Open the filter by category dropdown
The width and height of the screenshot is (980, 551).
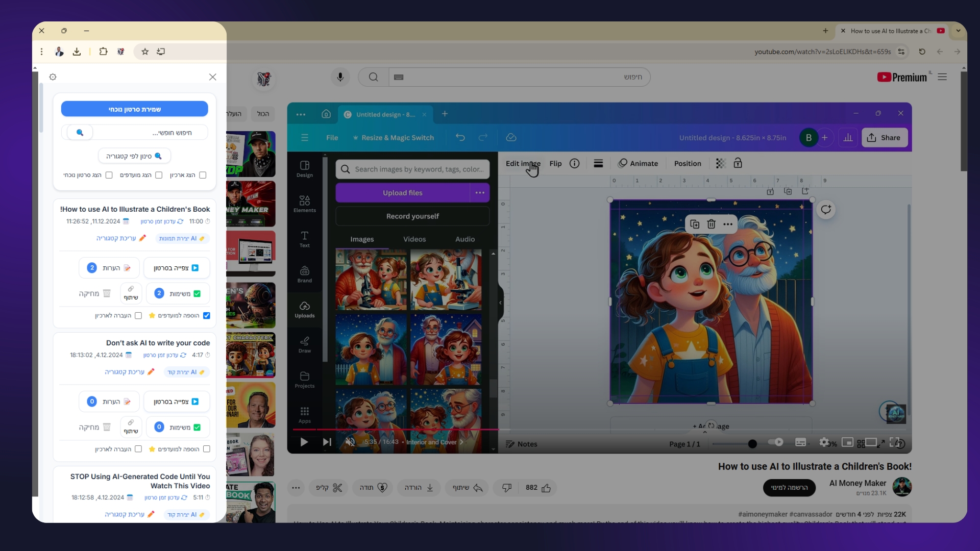(x=134, y=156)
